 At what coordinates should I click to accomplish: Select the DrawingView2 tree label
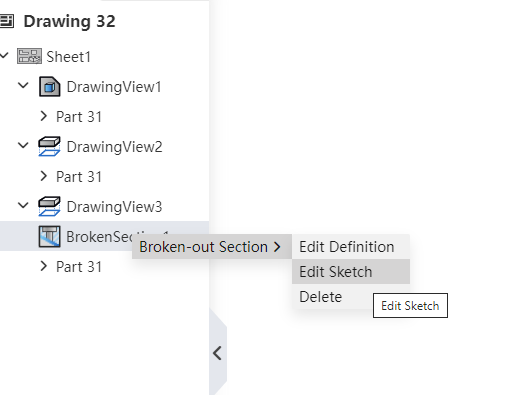pos(114,147)
